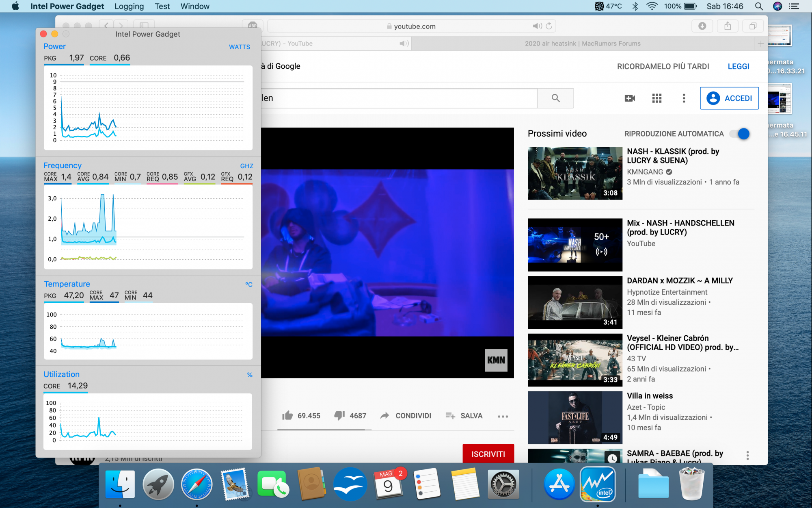Click the CONDIVIDI share arrow
Image resolution: width=812 pixels, height=508 pixels.
coord(384,415)
